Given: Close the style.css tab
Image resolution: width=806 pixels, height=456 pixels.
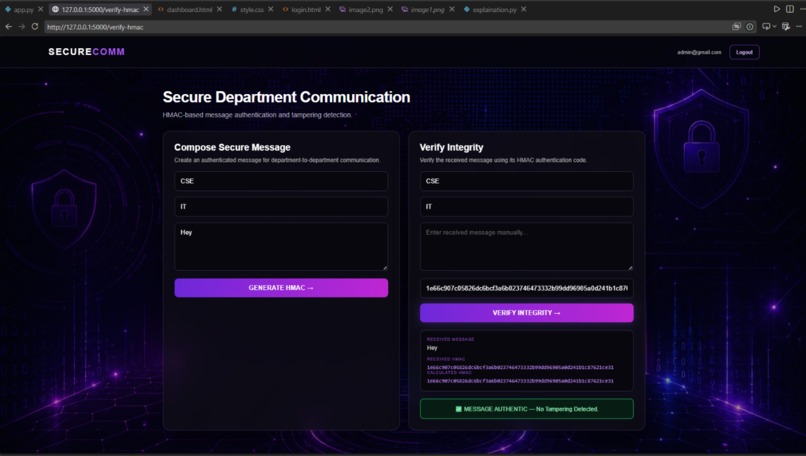Looking at the screenshot, I should click(271, 9).
